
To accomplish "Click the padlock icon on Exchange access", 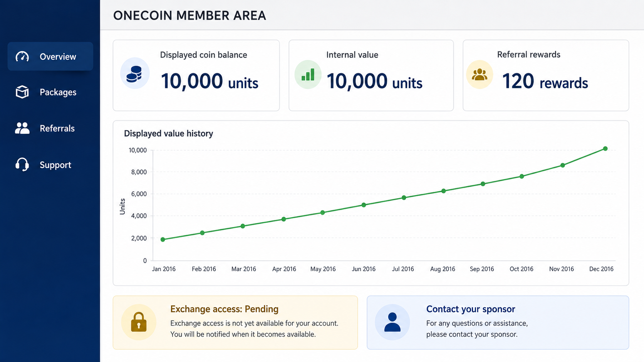I will pos(139,322).
